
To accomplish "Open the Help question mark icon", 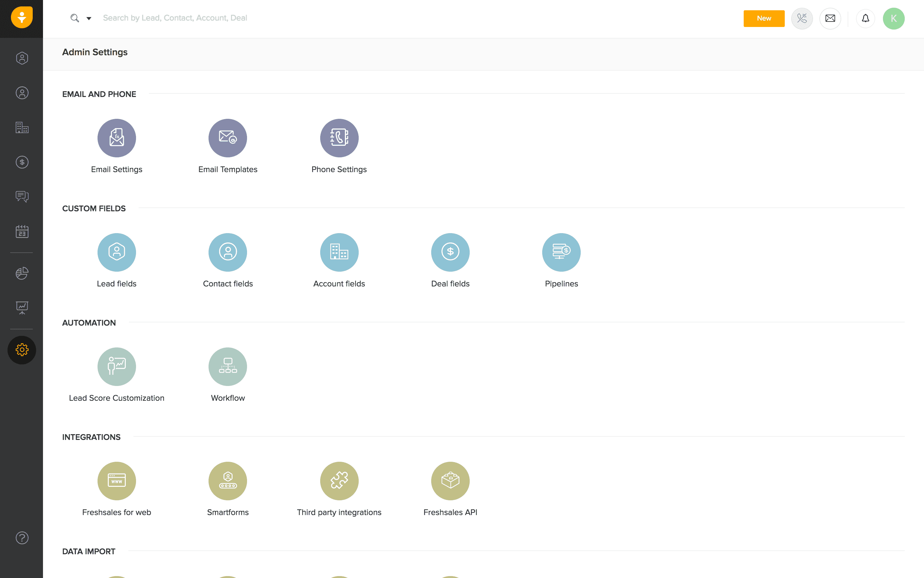I will point(22,538).
